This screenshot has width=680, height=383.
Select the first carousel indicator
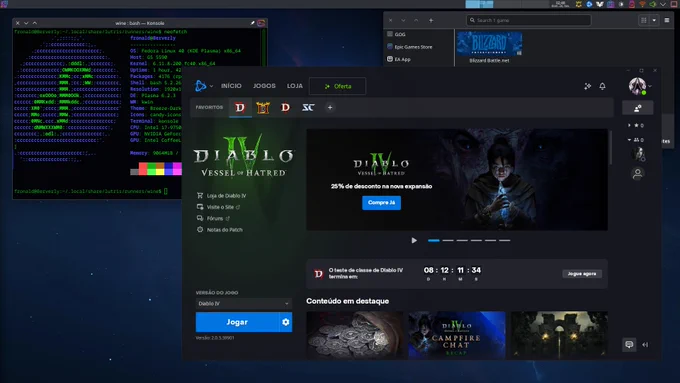click(x=434, y=240)
